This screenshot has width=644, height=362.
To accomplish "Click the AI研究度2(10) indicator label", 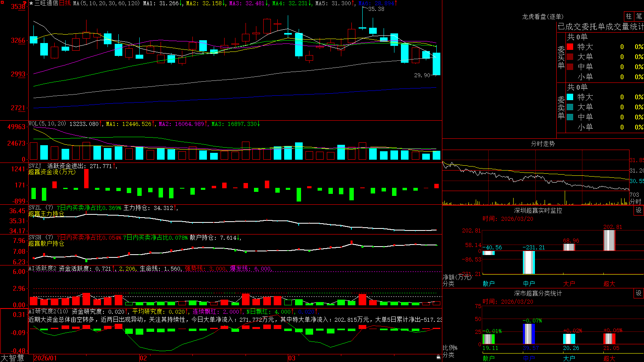I will (x=48, y=311).
